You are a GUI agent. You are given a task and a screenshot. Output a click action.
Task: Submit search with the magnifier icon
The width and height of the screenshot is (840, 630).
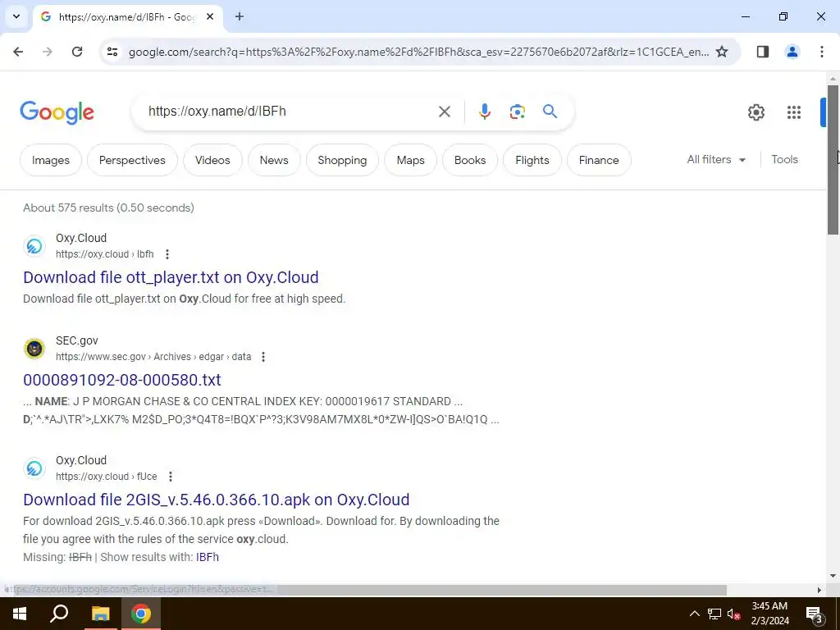550,112
